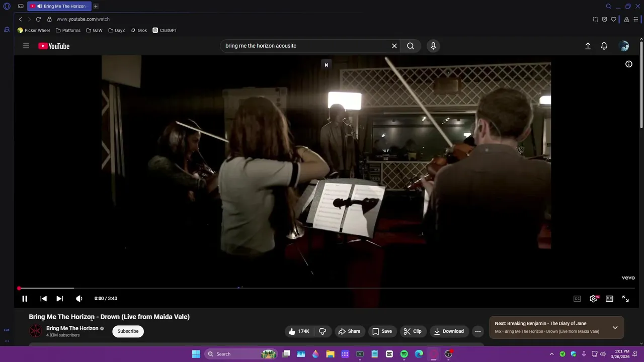Open the YouTube account avatar menu

coord(624,46)
